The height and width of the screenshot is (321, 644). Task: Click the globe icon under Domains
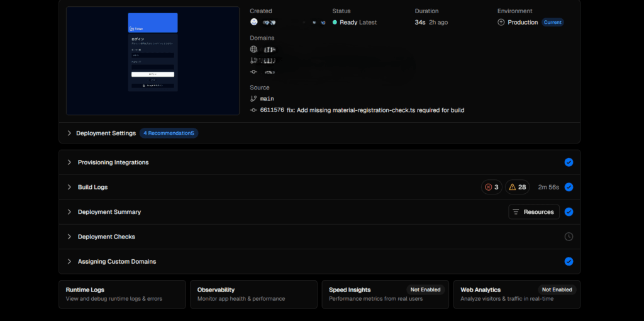coord(253,49)
